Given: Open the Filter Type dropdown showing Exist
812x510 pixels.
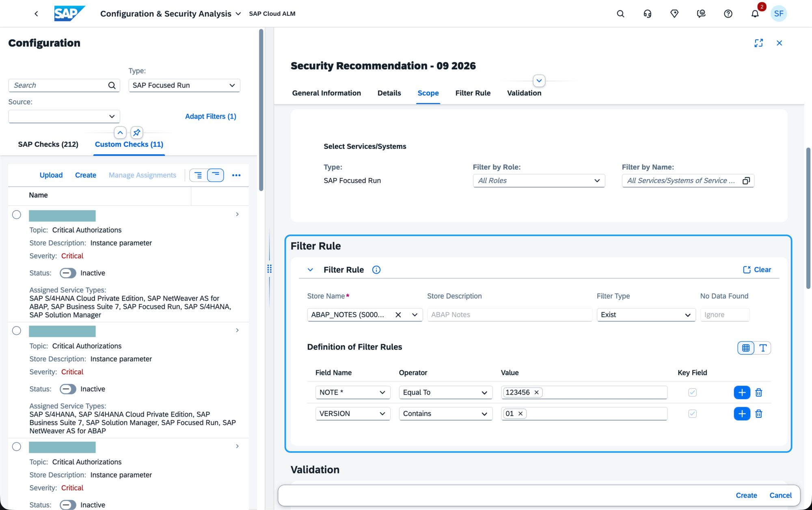Looking at the screenshot, I should (646, 315).
